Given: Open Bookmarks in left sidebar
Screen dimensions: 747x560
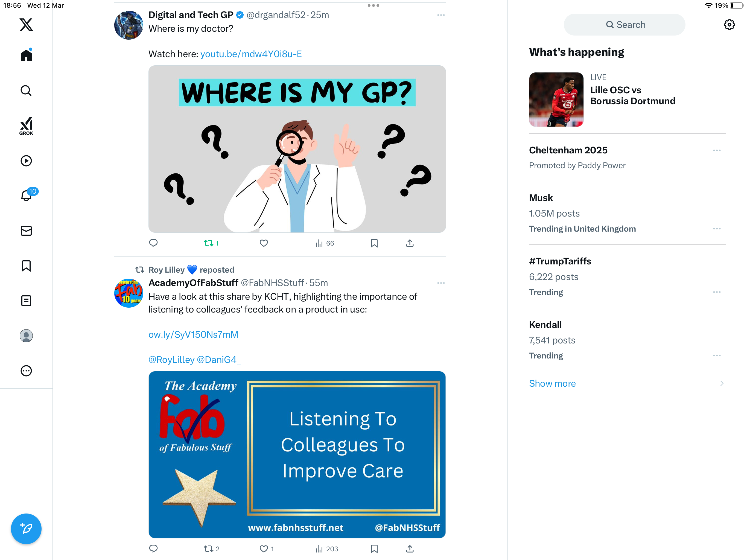Looking at the screenshot, I should point(26,266).
